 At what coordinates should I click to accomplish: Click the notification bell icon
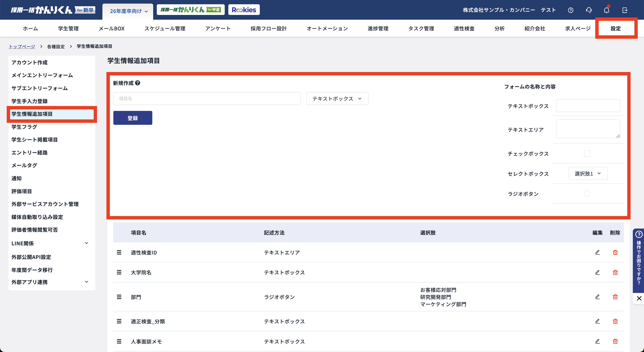(606, 10)
